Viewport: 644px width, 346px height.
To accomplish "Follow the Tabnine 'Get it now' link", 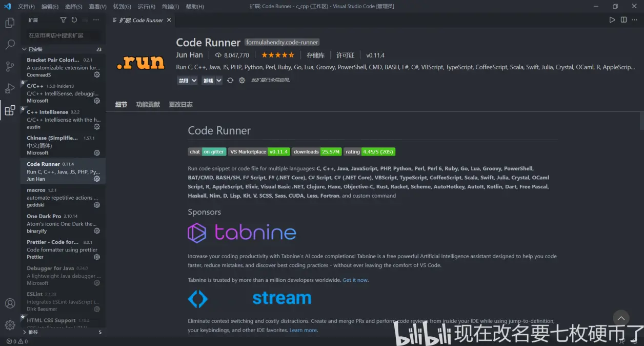I will tap(355, 280).
